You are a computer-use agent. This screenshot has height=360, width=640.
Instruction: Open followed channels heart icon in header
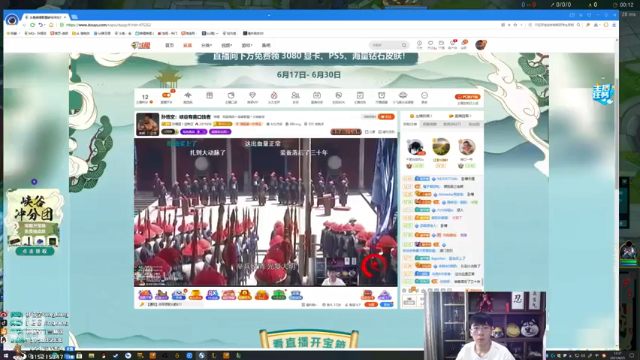tap(430, 44)
